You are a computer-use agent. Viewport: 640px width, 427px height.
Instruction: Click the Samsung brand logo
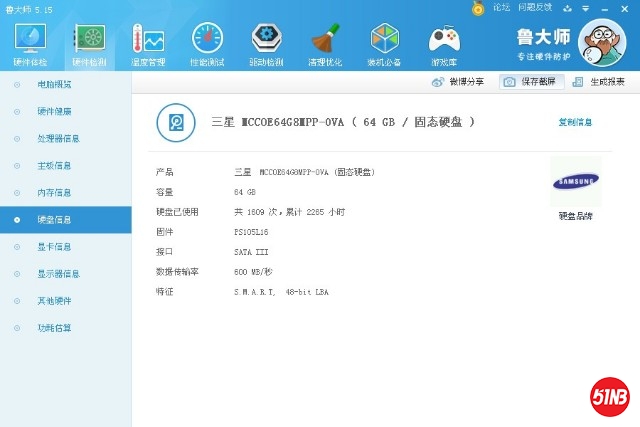click(x=575, y=182)
